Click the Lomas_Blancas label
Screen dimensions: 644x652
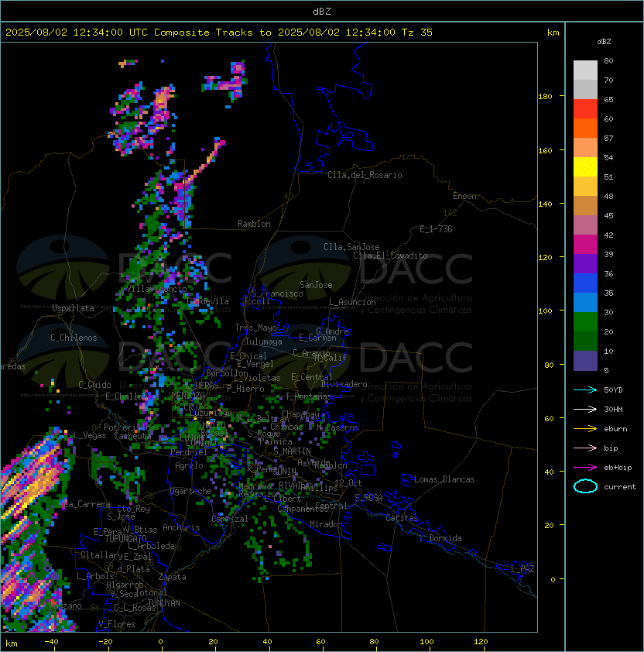coord(444,479)
